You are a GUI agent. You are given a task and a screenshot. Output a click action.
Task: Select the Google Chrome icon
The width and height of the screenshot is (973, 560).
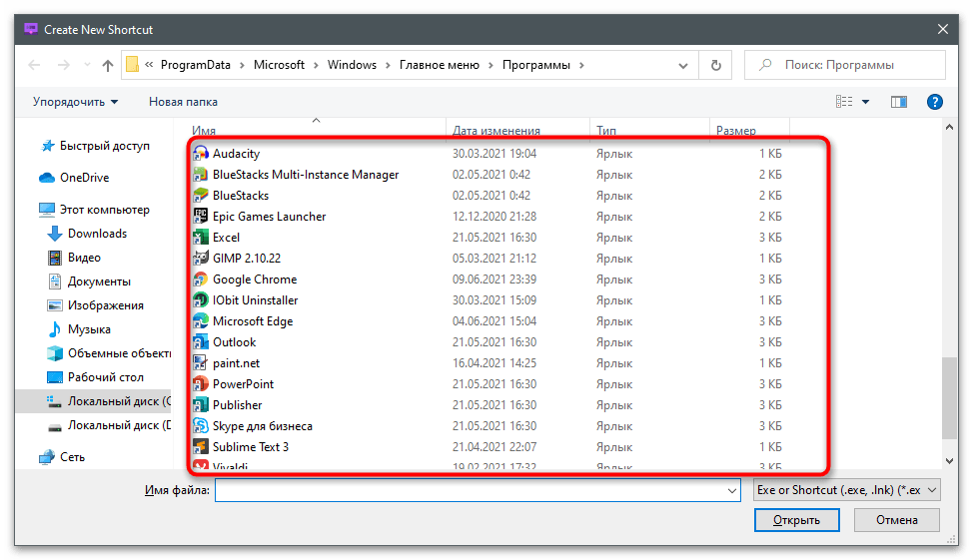(201, 280)
